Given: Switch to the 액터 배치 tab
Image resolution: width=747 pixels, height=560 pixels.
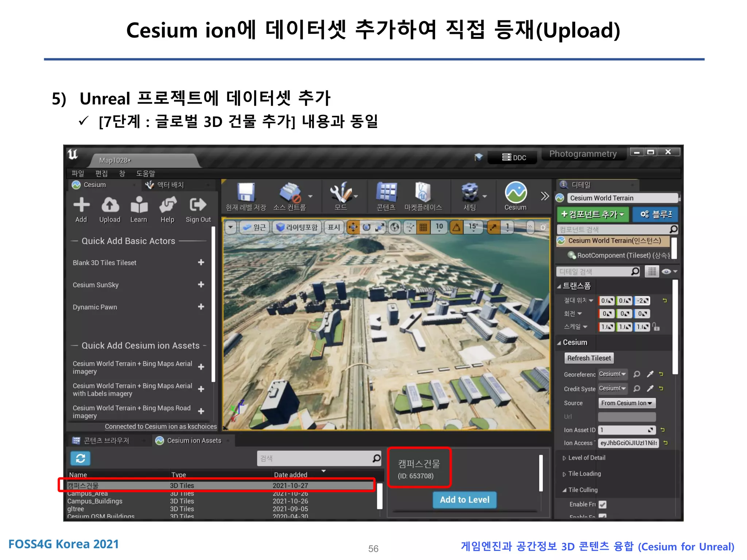Looking at the screenshot, I should click(170, 185).
